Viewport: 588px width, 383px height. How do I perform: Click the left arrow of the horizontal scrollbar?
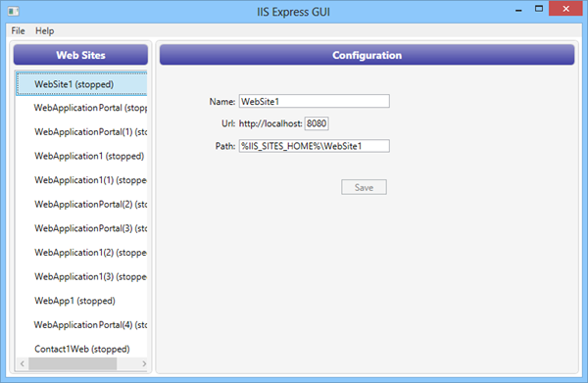pyautogui.click(x=23, y=363)
